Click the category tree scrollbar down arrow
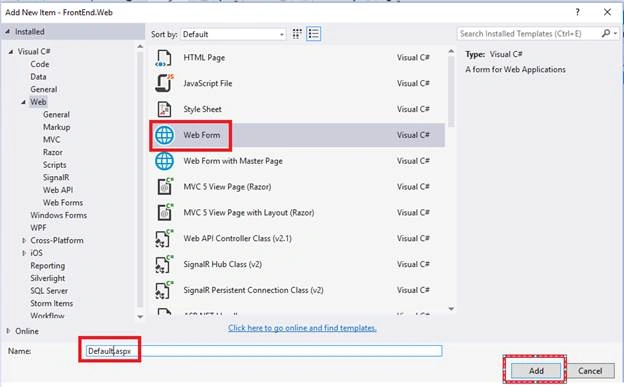Viewport: 624px width, 387px height. [x=140, y=317]
